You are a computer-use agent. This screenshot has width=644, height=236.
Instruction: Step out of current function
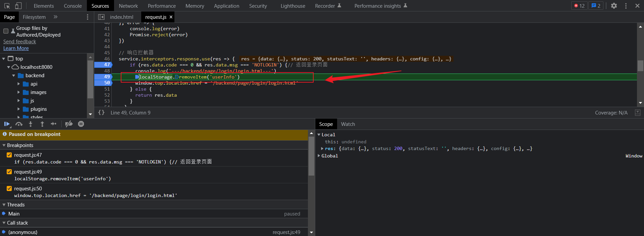(42, 124)
